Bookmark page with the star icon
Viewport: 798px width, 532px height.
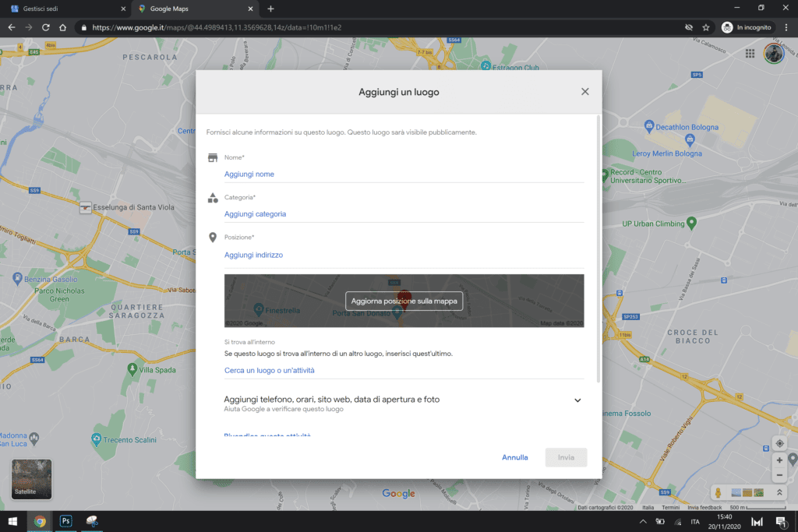706,27
